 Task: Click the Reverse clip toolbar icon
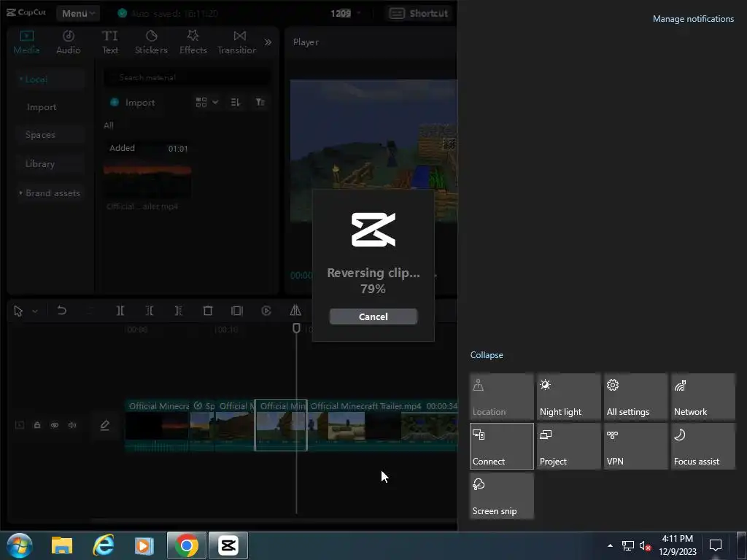(266, 311)
